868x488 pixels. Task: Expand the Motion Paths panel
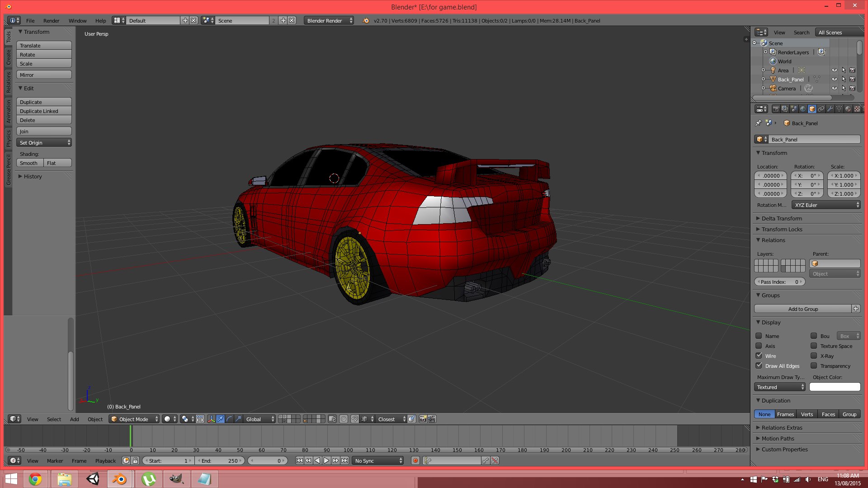778,439
